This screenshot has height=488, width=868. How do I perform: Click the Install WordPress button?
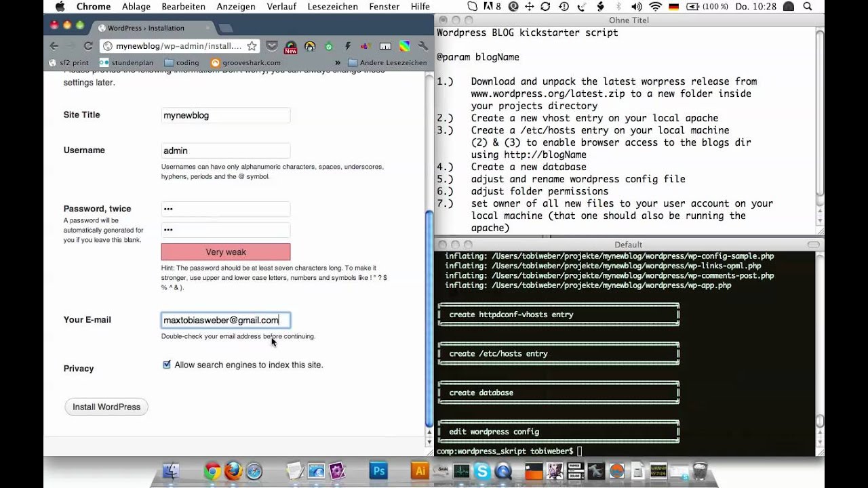point(106,407)
